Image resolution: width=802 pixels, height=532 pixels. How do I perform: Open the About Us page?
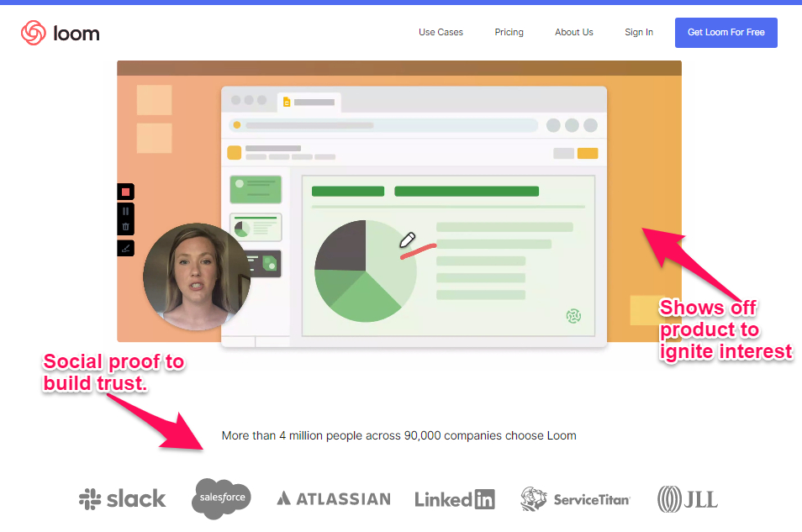[574, 32]
